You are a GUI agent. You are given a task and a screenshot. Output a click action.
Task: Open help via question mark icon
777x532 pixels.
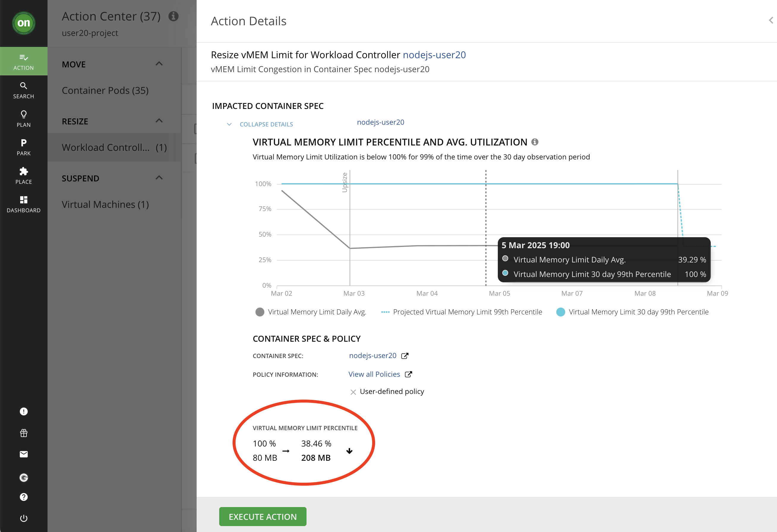click(23, 497)
